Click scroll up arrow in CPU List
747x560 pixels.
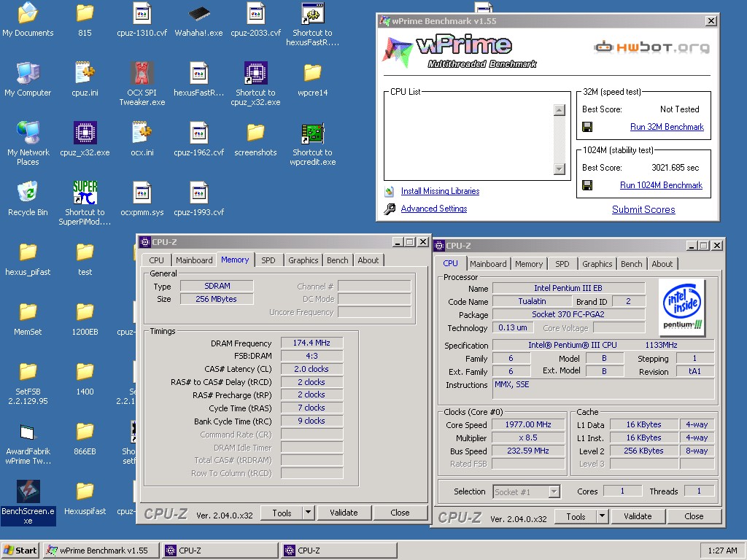pos(560,110)
